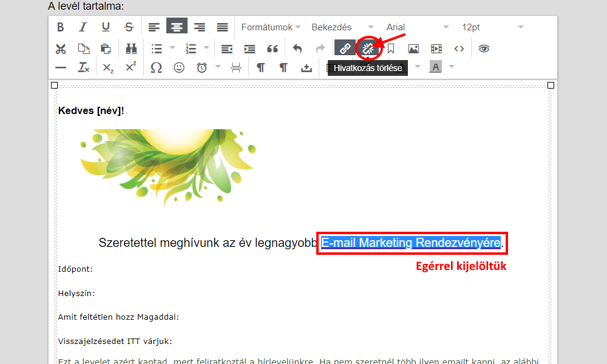Expand the date/time format arrow
The image size is (607, 364).
coord(218,67)
